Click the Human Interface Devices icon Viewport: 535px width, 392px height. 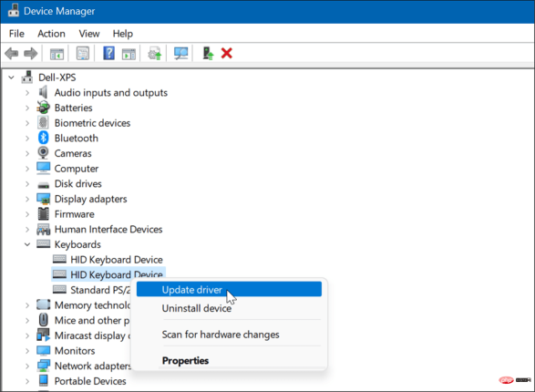44,229
